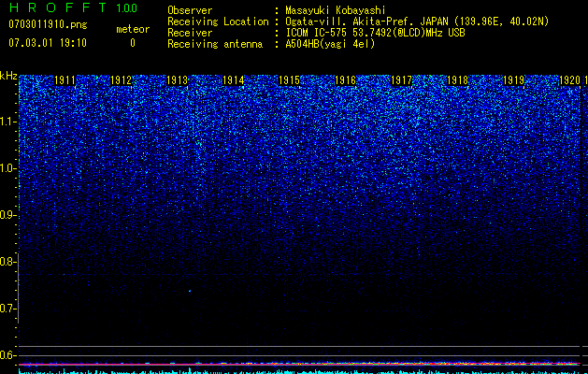Click the observer name Masayuki Kobayashi
588x374 pixels.
click(336, 10)
